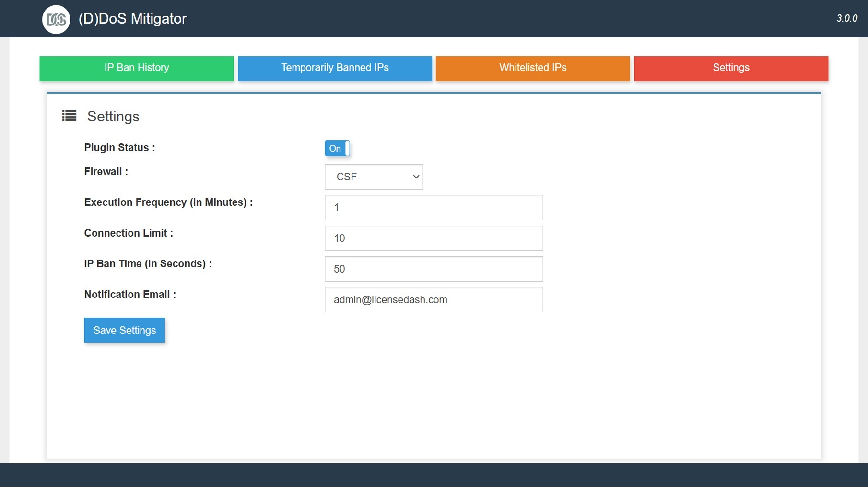Select the IP Ban Time input box
Screen dimensions: 868x487
434,269
